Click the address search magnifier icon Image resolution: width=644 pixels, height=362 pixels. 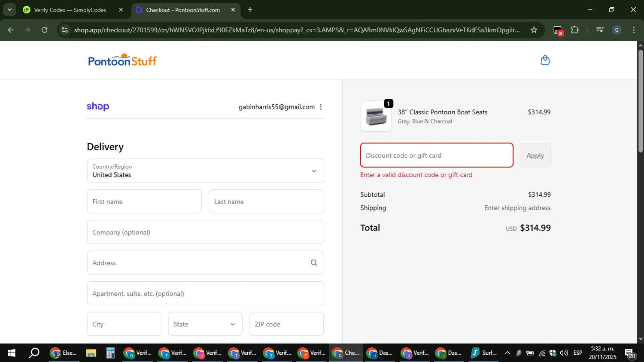pos(314,263)
